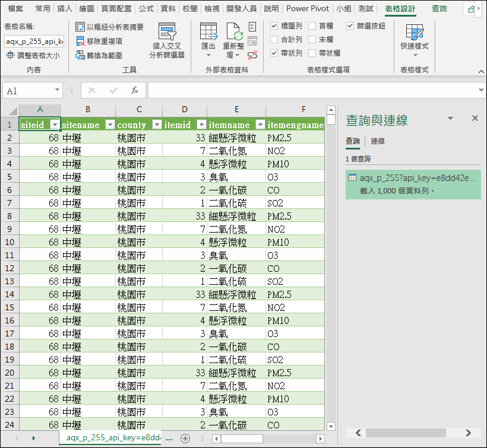The height and width of the screenshot is (448, 487).
Task: Open the itemid column filter dropdown
Action: [x=202, y=125]
